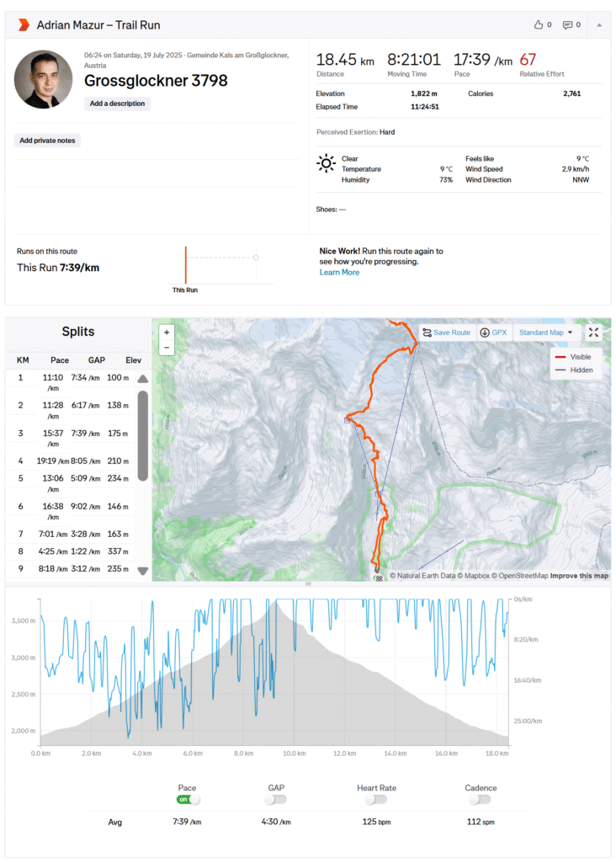Click Save Route button
The image size is (616, 862).
coord(447,333)
